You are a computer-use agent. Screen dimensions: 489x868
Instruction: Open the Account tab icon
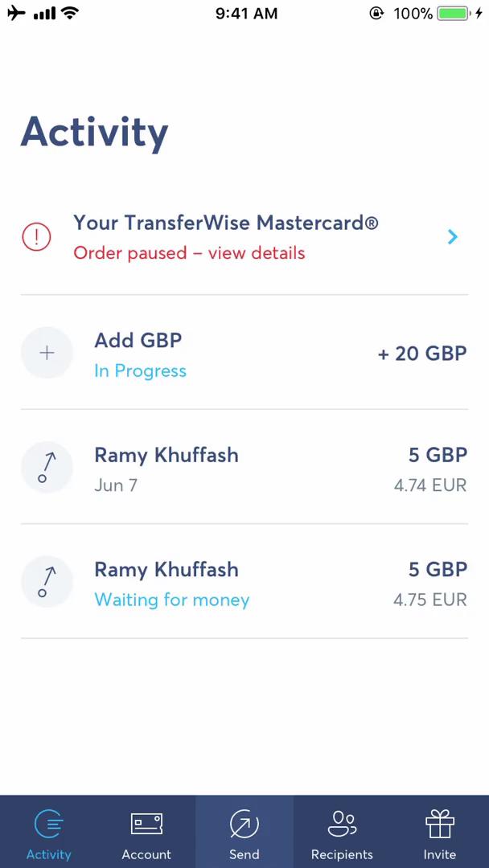tap(146, 821)
